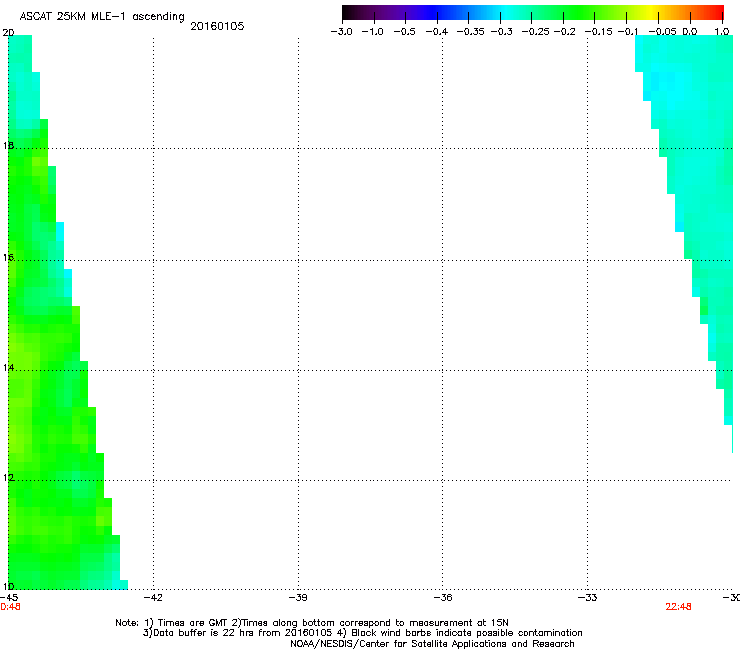Click the longitude label -36
This screenshot has width=740, height=650.
click(x=443, y=598)
